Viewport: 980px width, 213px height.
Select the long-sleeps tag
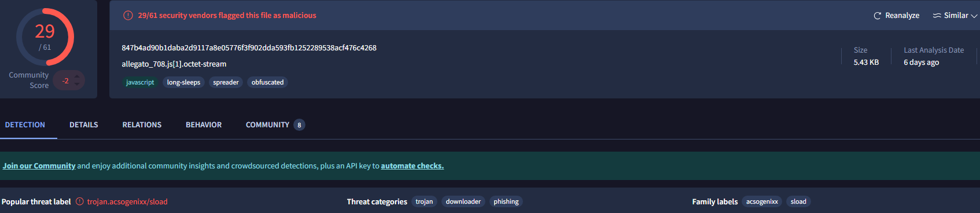click(x=183, y=82)
